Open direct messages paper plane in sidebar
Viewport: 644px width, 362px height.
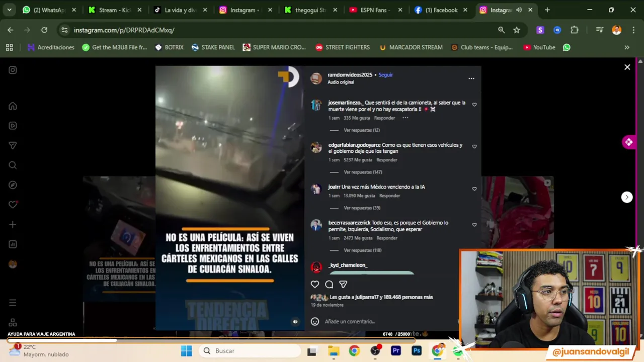[x=13, y=145]
